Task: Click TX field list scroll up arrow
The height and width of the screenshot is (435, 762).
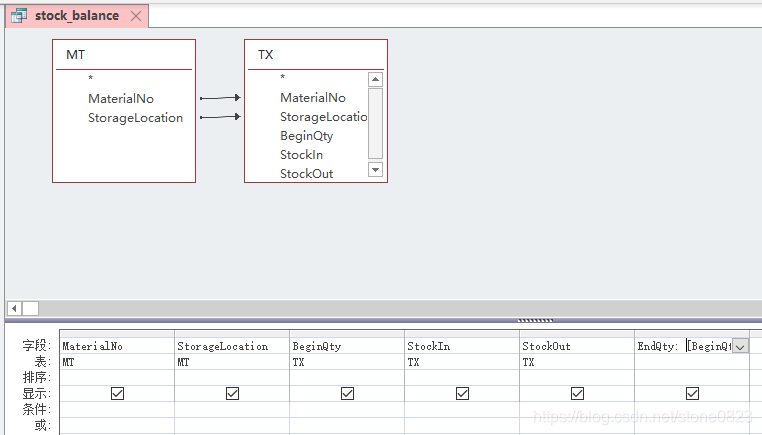Action: 376,79
